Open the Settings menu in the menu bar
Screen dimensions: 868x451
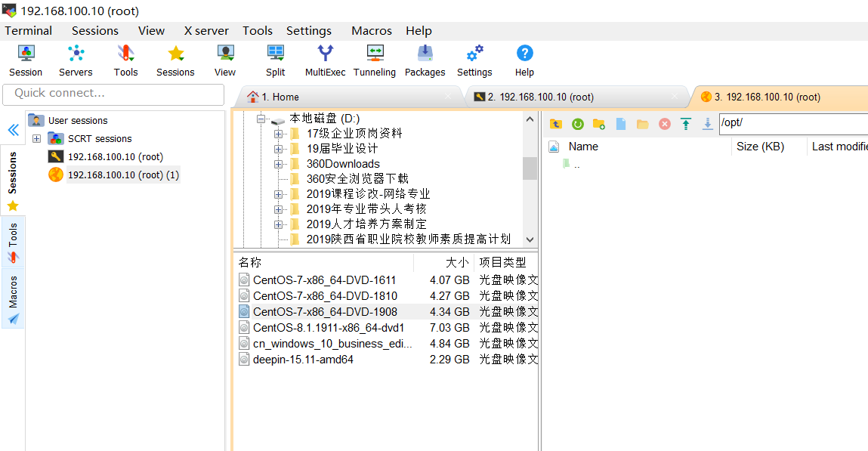point(309,31)
